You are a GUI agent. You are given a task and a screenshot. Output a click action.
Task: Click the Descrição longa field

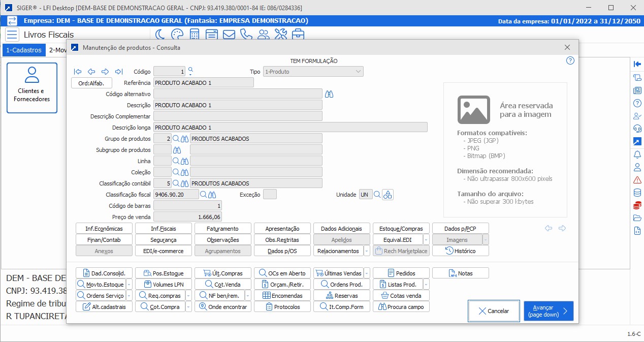tap(290, 127)
